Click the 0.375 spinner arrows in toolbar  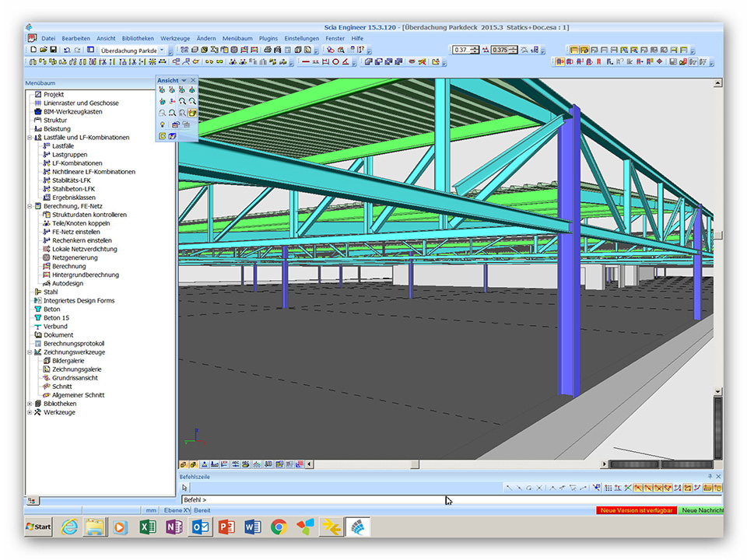tap(515, 50)
